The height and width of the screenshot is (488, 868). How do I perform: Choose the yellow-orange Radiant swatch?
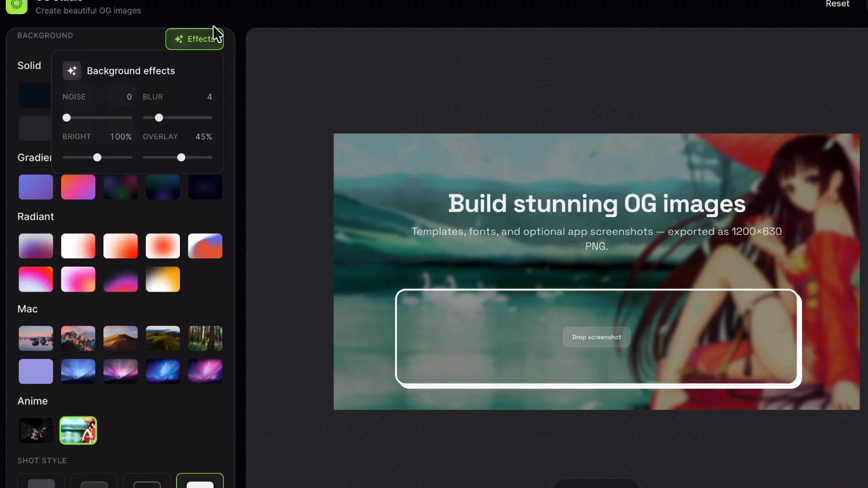pyautogui.click(x=163, y=279)
